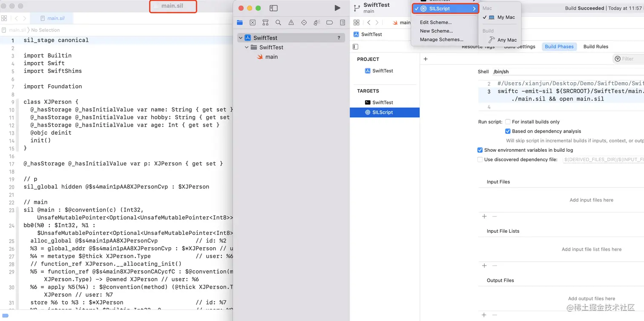Select New Scheme... from the menu

pos(436,31)
